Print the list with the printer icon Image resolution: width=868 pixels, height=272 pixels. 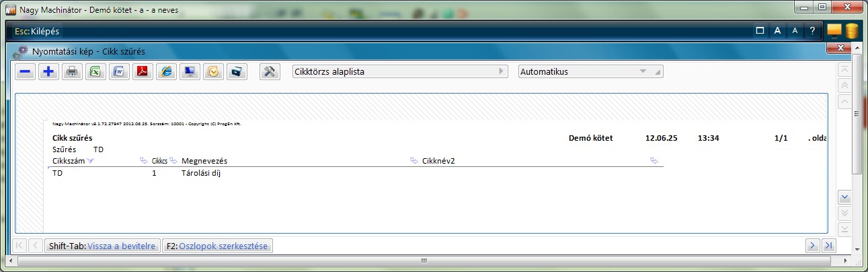click(72, 71)
